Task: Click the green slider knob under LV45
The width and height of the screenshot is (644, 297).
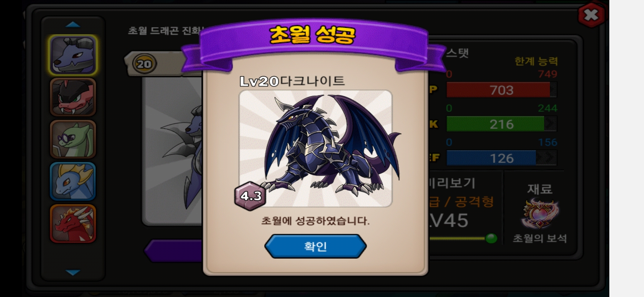Action: [x=491, y=238]
